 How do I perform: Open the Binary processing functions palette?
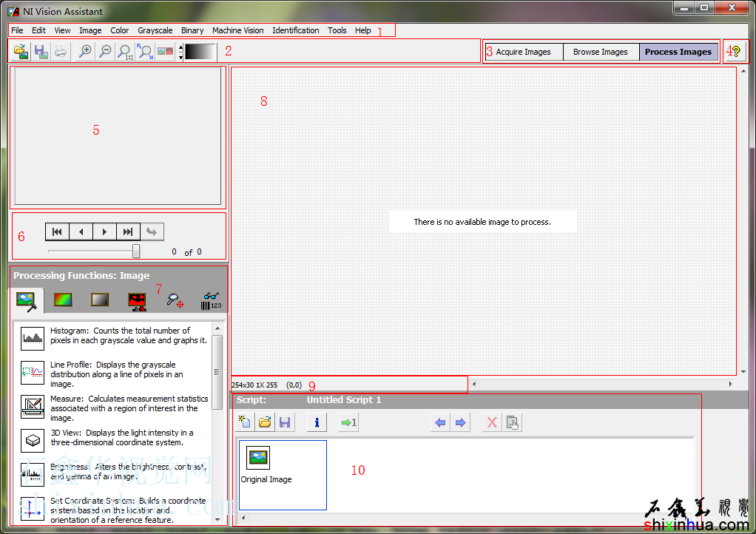pyautogui.click(x=137, y=300)
